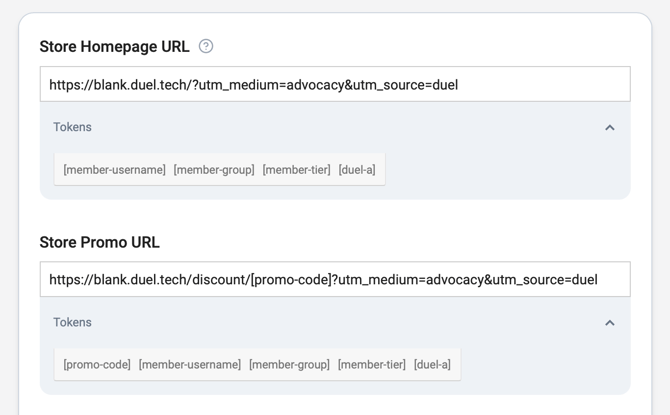
Task: Insert [member-group] token in the Homepage URL tokens
Action: click(x=214, y=170)
